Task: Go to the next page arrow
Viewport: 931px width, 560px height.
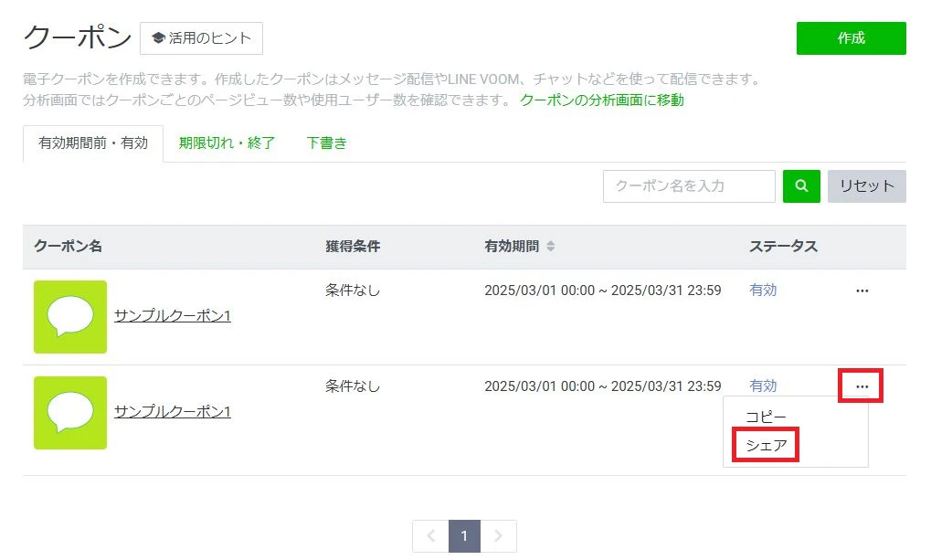Action: 498,536
